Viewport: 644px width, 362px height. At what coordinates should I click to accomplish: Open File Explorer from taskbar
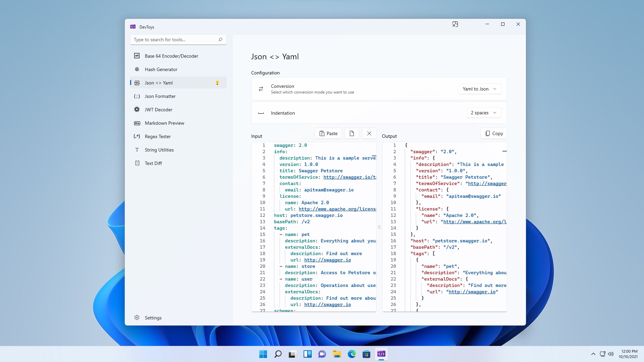point(337,354)
